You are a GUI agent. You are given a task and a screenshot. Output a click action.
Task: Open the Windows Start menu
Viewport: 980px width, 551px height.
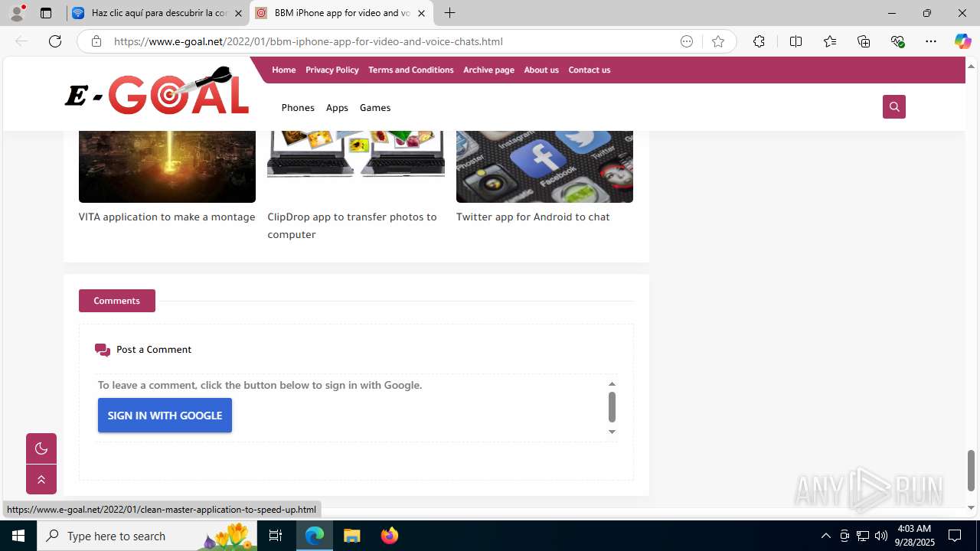[18, 536]
